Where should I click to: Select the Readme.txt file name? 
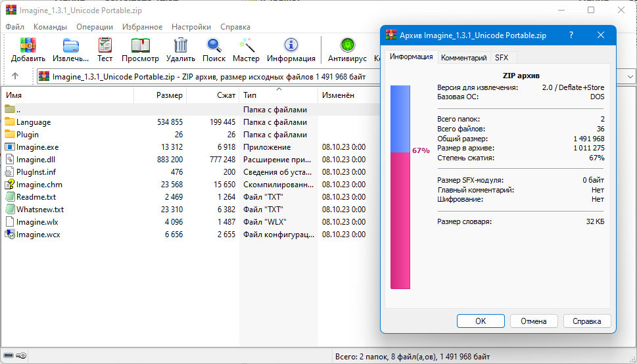(36, 197)
